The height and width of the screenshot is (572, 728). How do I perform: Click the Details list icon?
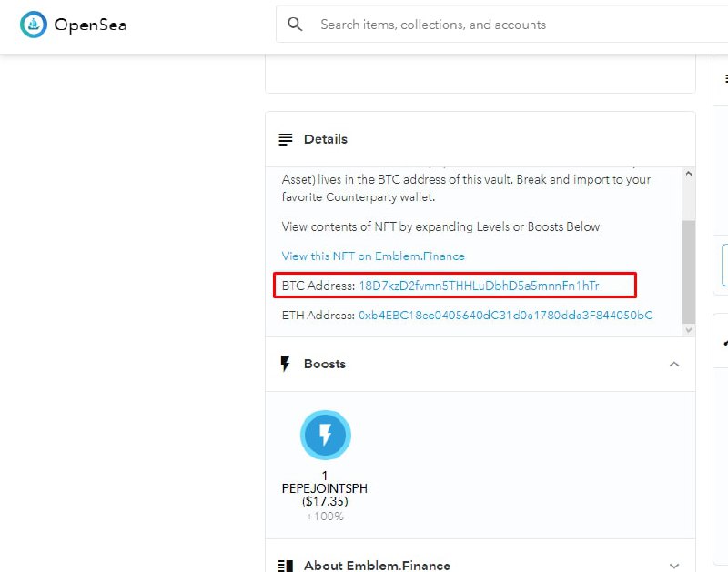[286, 139]
